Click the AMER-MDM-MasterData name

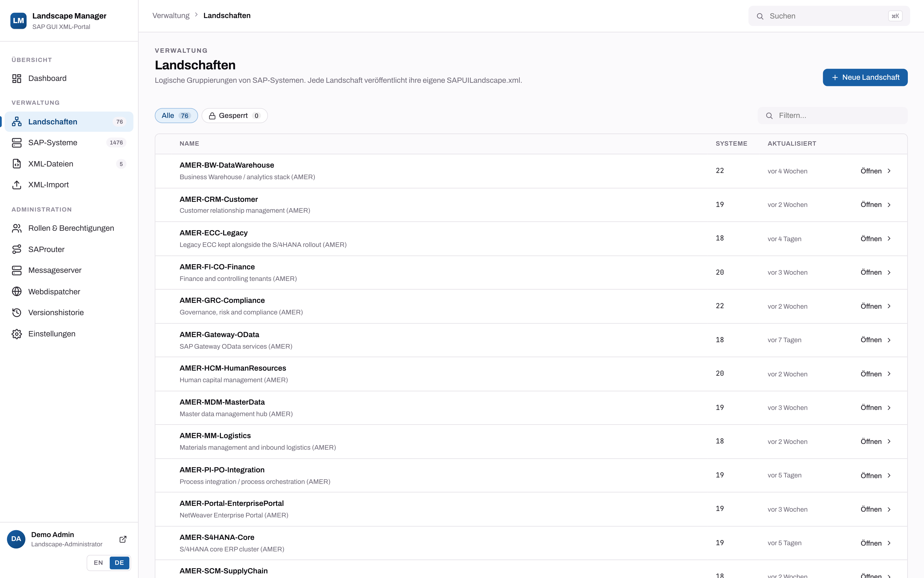222,402
